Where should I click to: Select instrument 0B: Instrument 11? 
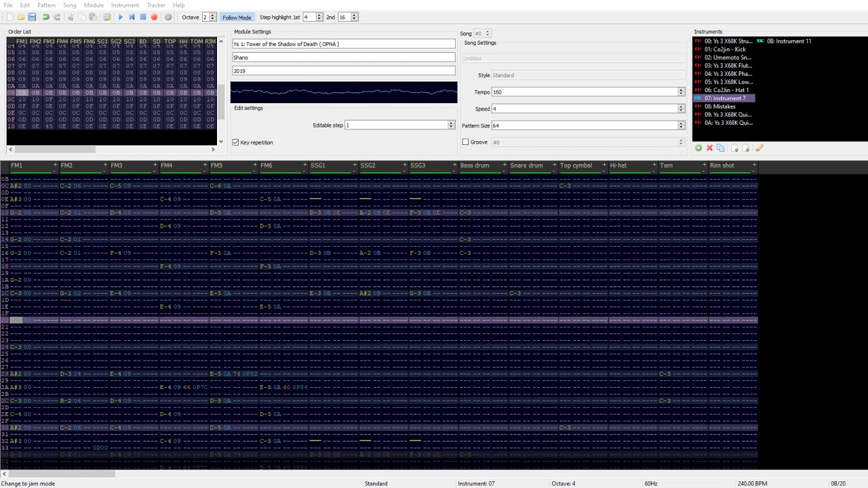point(784,41)
